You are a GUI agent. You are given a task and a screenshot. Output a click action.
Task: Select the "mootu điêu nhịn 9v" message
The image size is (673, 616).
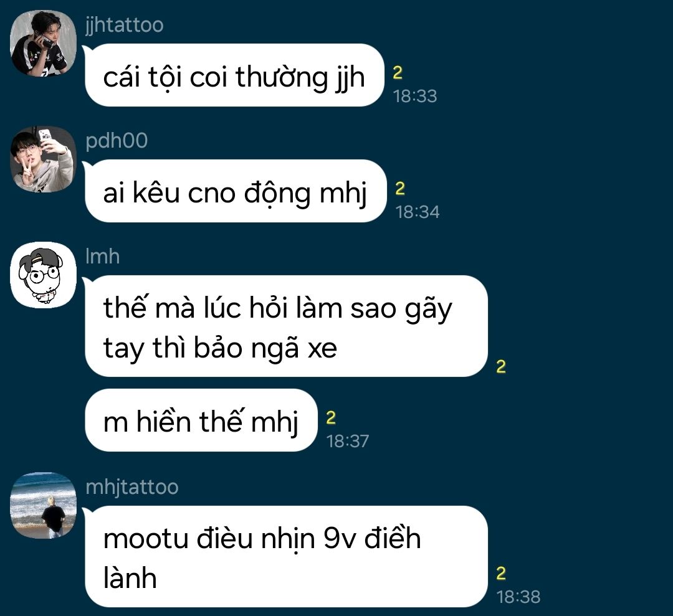tap(286, 556)
